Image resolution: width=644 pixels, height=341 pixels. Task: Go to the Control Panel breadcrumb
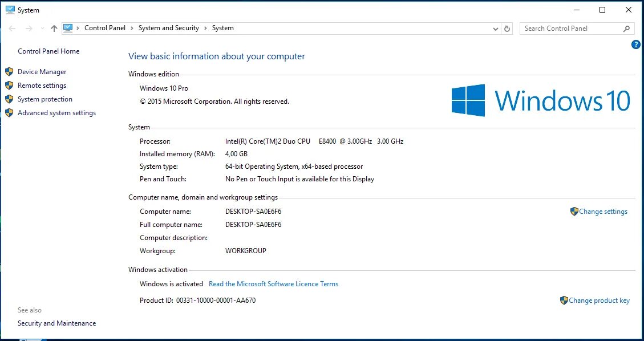pos(105,28)
